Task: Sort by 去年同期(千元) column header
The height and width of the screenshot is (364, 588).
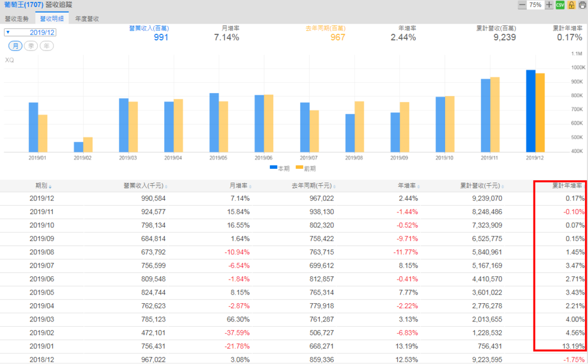Action: (x=314, y=185)
